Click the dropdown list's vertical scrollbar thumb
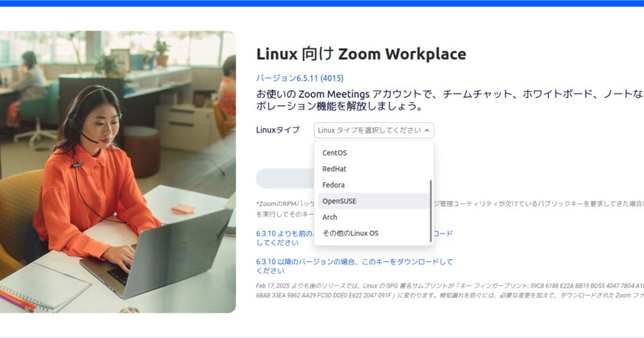This screenshot has height=338, width=644. (431, 210)
